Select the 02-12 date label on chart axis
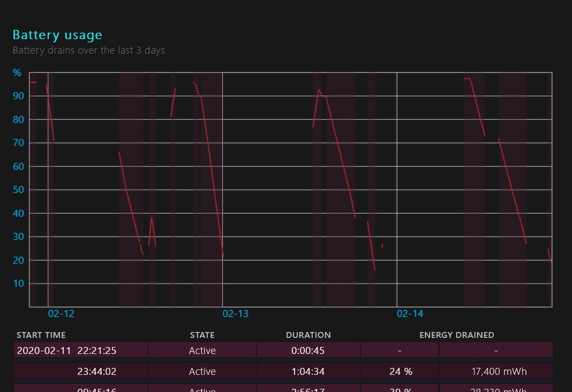Screen dimensions: 572x392 (x=61, y=314)
